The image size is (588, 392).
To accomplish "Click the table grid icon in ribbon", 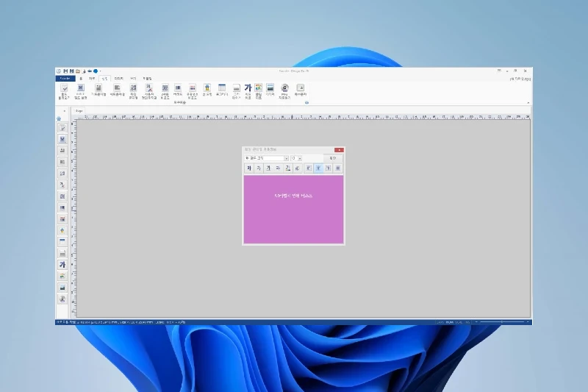I will click(221, 88).
